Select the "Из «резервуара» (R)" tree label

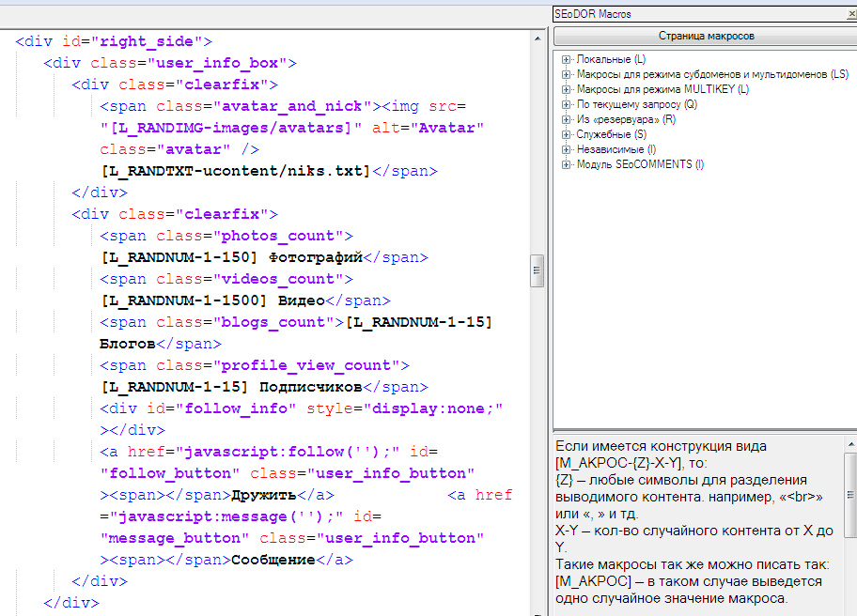click(626, 119)
